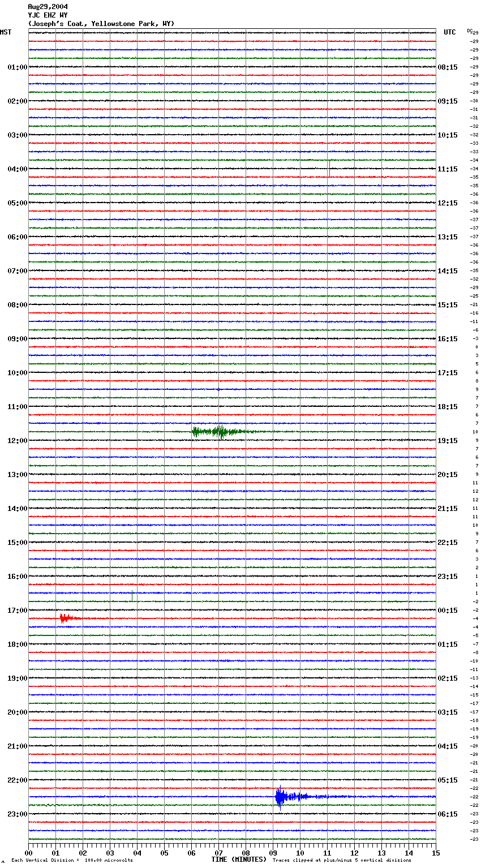The width and height of the screenshot is (481, 868).
Task: Select the 20:00 MST time label
Action: click(x=18, y=712)
